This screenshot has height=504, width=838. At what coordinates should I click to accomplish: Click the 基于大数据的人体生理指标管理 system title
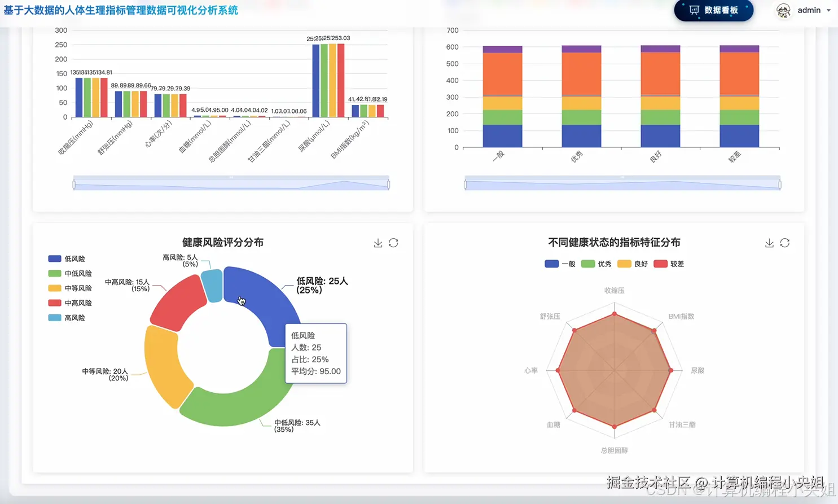tap(121, 10)
